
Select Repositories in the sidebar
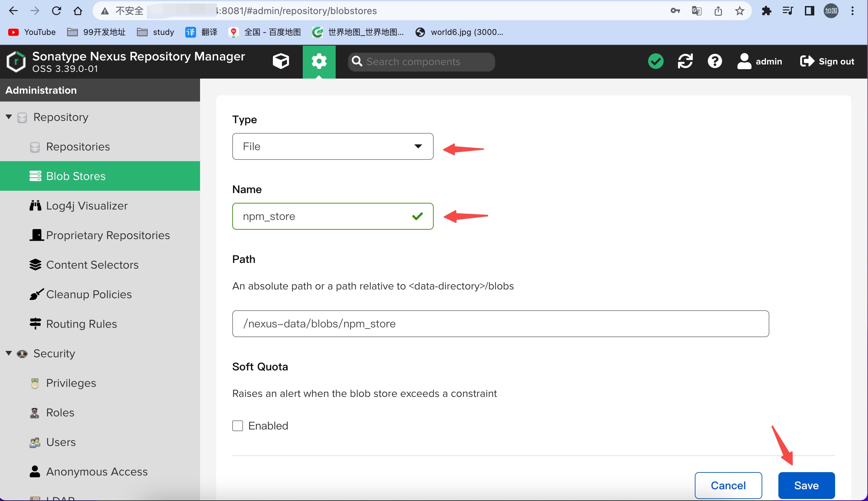pos(100,147)
